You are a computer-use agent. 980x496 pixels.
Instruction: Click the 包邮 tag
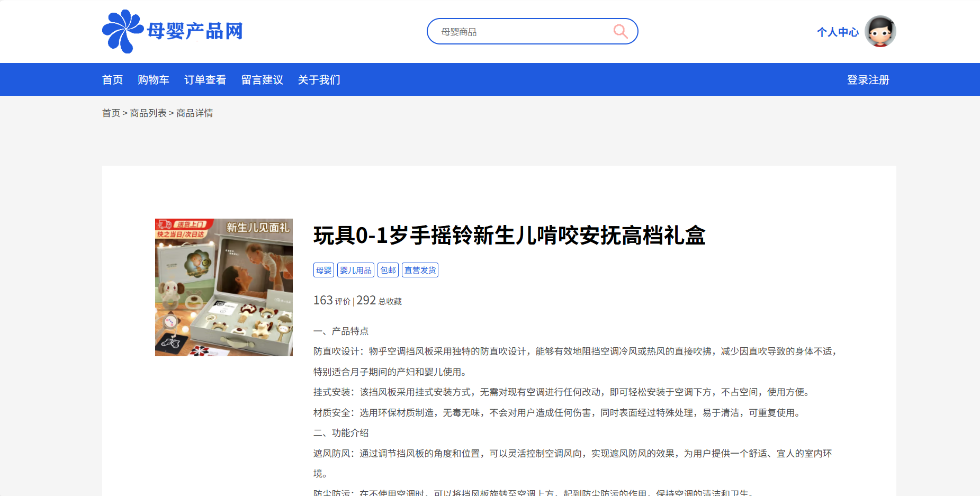point(388,270)
